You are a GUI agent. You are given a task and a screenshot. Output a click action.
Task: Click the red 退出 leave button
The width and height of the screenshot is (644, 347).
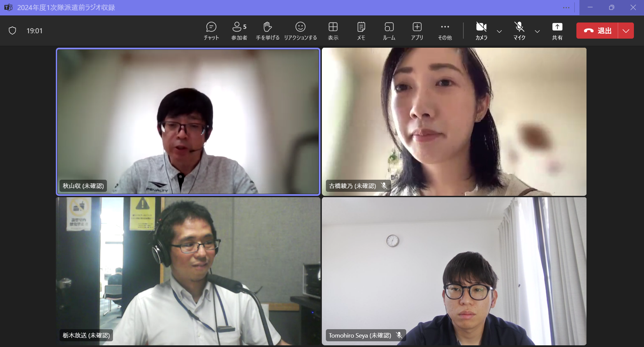point(597,31)
